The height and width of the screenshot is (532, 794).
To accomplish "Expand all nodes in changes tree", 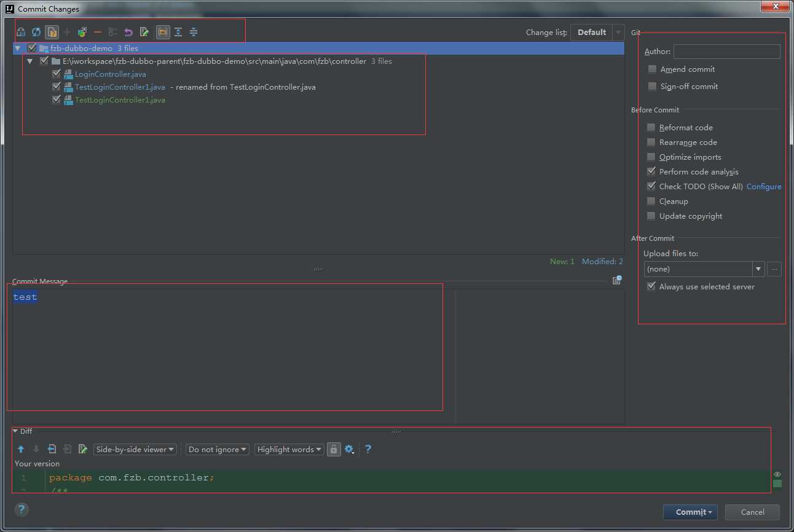I will pos(178,32).
